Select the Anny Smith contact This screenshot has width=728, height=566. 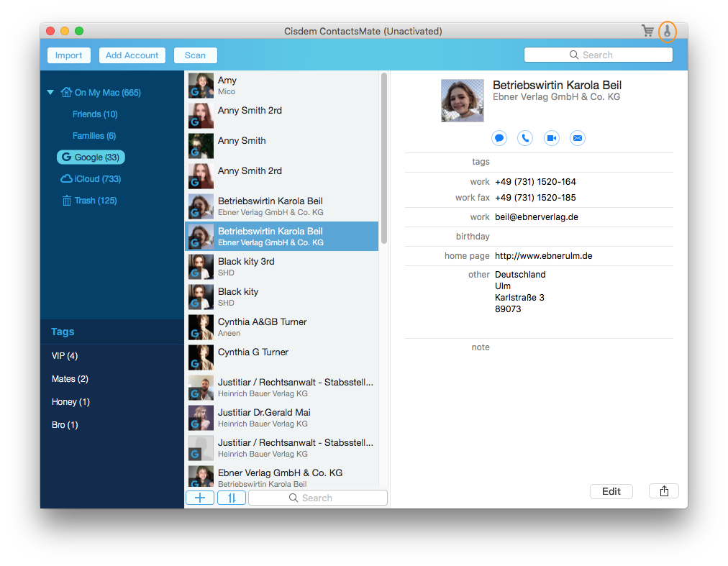click(x=282, y=146)
